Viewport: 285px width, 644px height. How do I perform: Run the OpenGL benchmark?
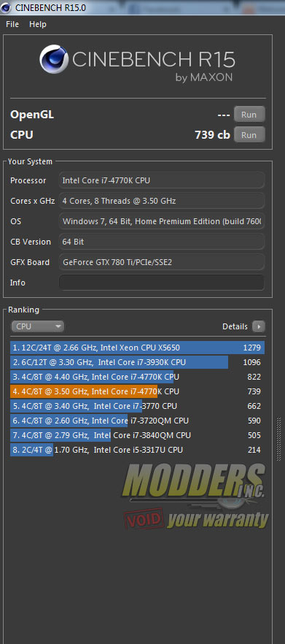[249, 115]
